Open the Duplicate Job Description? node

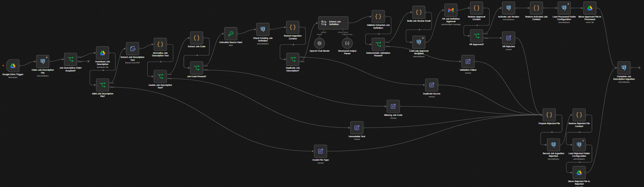pos(293,59)
